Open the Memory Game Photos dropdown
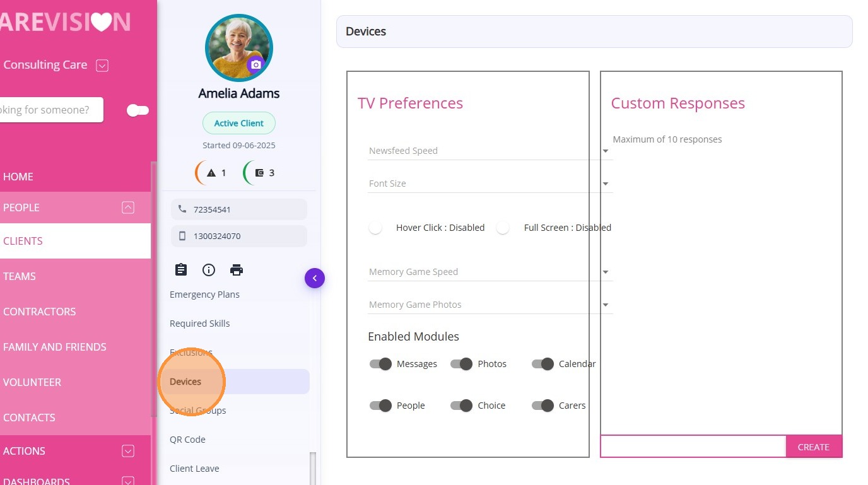The height and width of the screenshot is (485, 868). pos(490,305)
